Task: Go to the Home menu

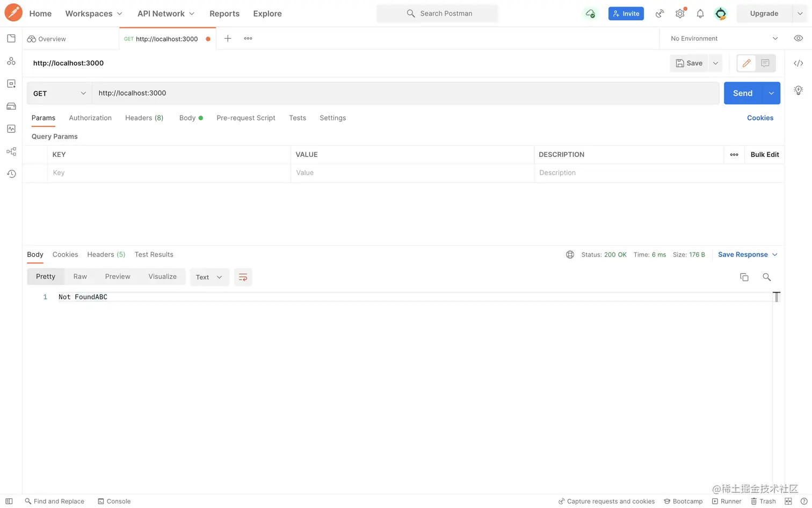Action: 40,13
